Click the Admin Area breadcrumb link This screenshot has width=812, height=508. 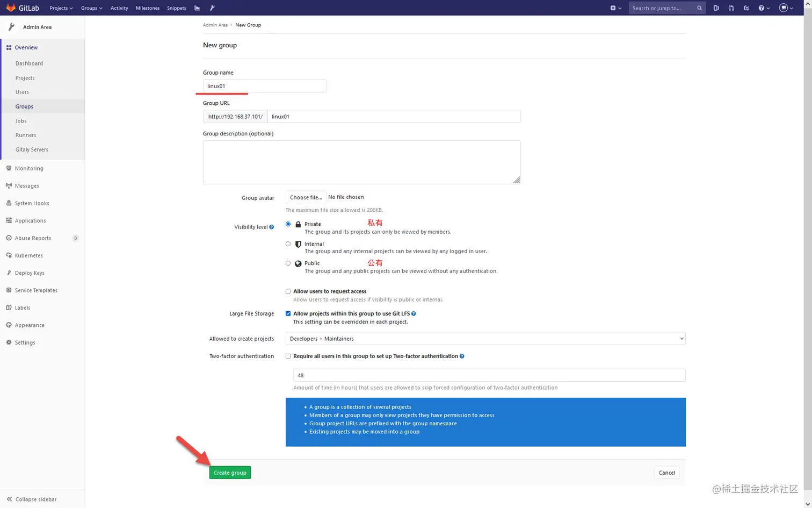[x=215, y=25]
